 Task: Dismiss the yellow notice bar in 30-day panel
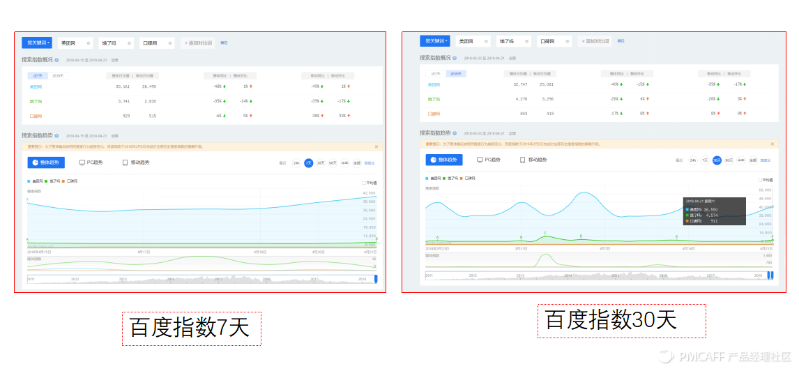pos(774,144)
